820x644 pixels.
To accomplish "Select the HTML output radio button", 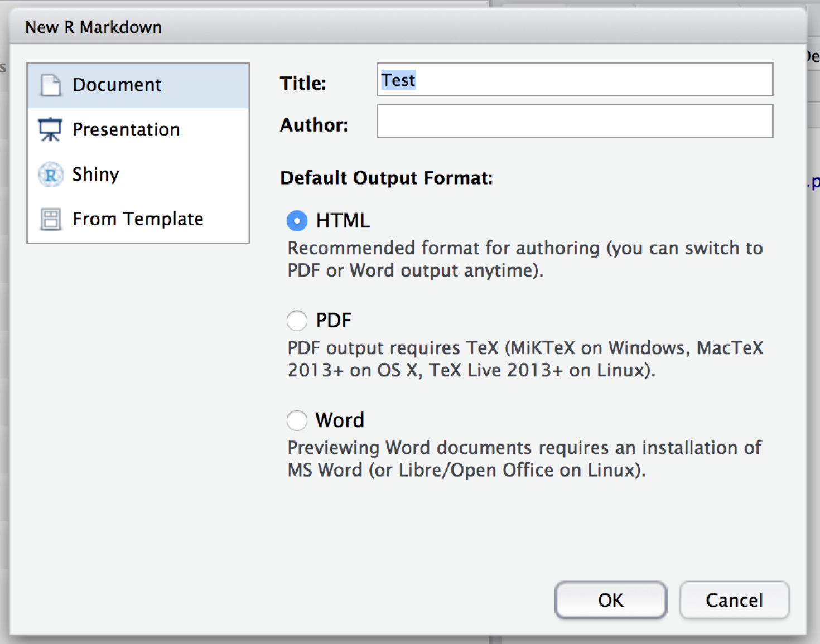I will click(297, 221).
